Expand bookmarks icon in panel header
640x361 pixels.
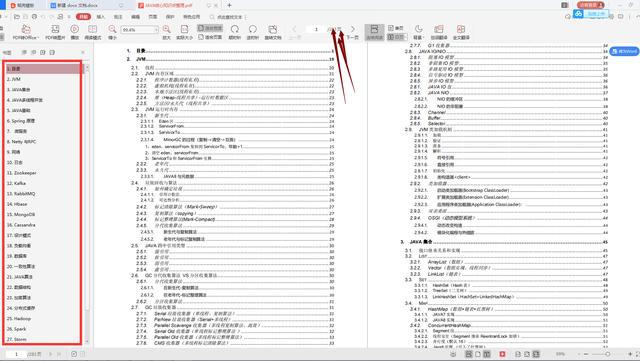[24, 52]
